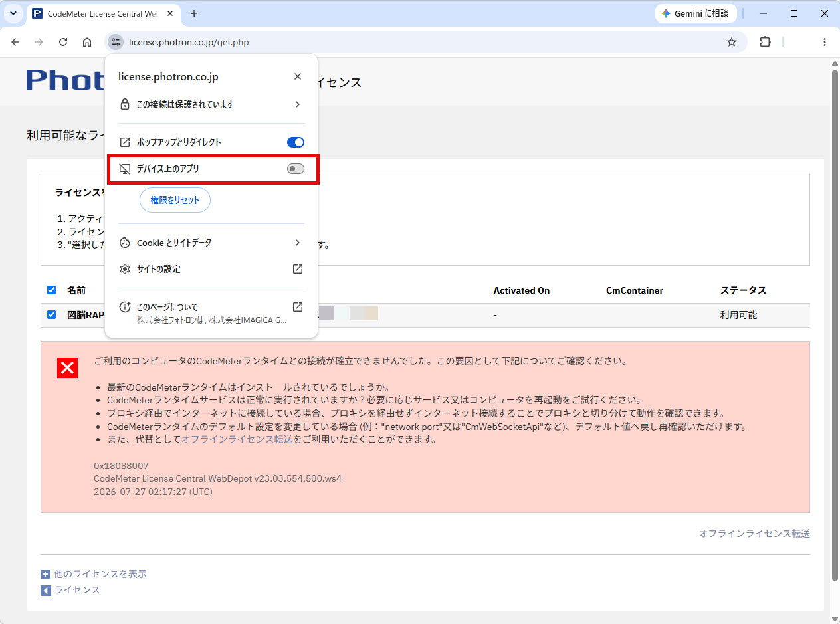Click the Activated On column header

(522, 290)
